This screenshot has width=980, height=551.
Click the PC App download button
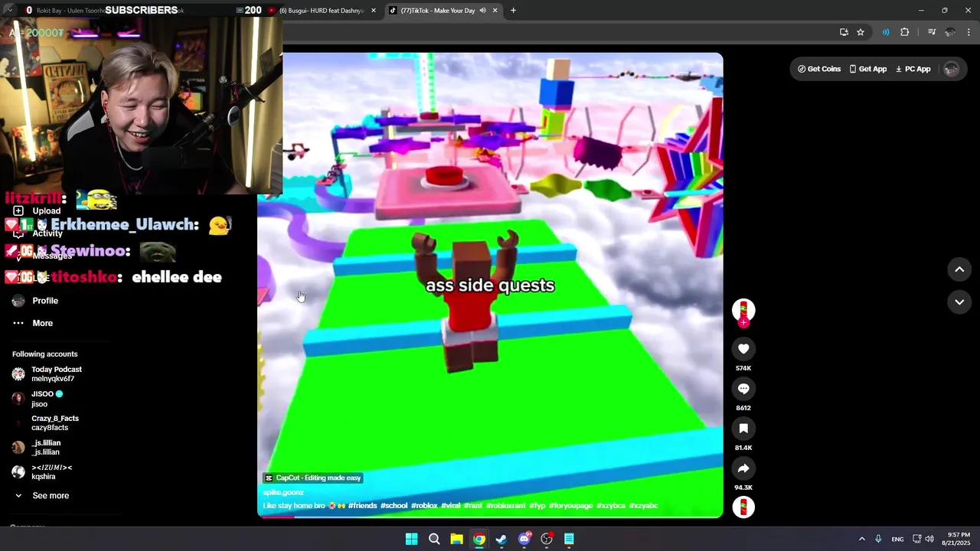(x=913, y=69)
